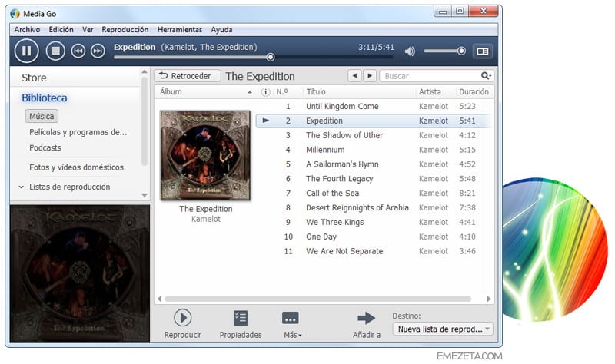Image resolution: width=615 pixels, height=364 pixels.
Task: Mute audio via speaker icon
Action: tap(410, 51)
